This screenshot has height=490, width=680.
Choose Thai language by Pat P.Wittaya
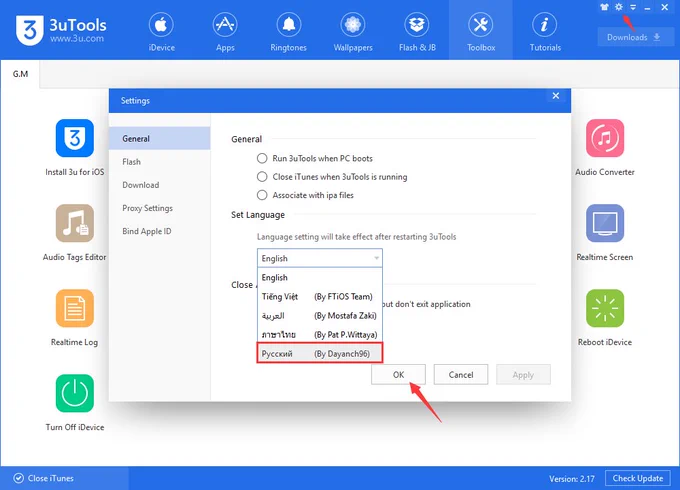(x=320, y=335)
